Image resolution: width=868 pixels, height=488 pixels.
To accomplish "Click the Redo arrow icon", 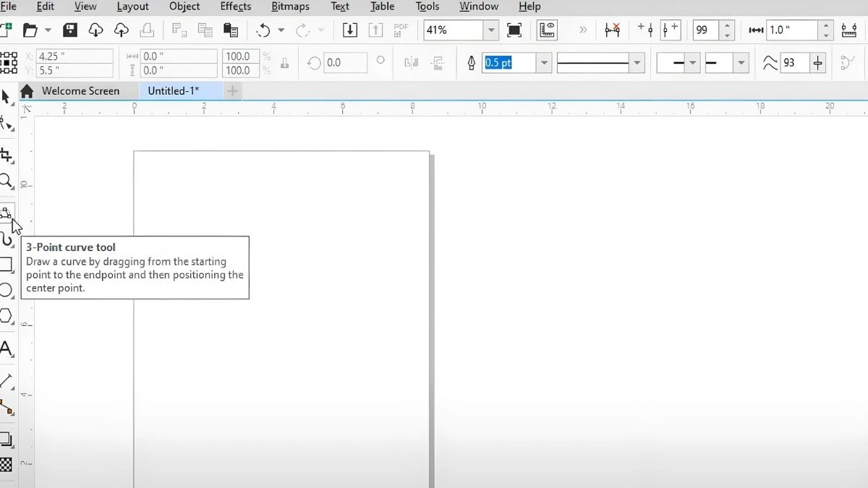I will [x=302, y=30].
